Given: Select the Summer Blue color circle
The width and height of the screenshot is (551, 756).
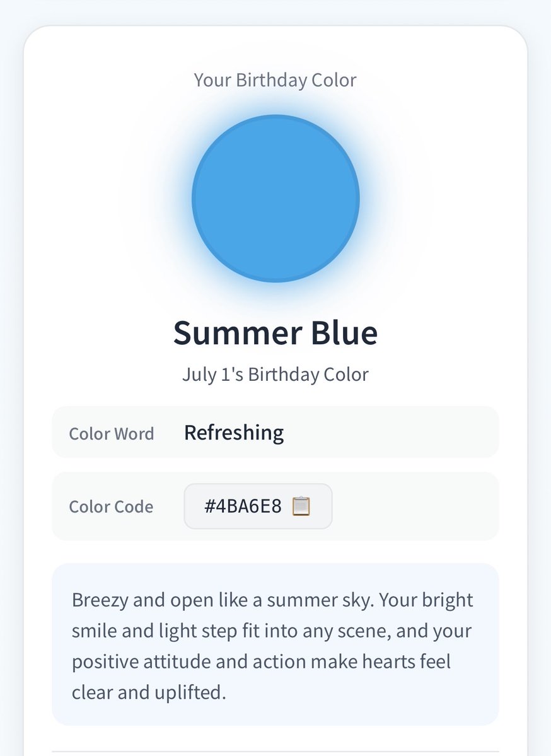Looking at the screenshot, I should tap(275, 198).
